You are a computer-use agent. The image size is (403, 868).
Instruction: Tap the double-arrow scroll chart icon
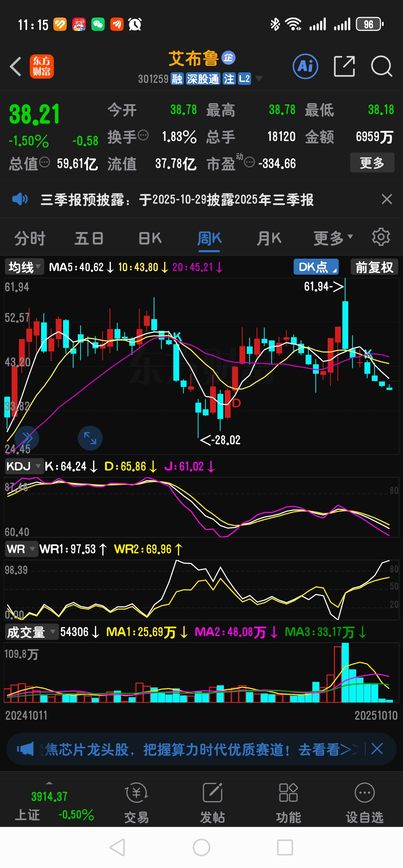tap(27, 438)
